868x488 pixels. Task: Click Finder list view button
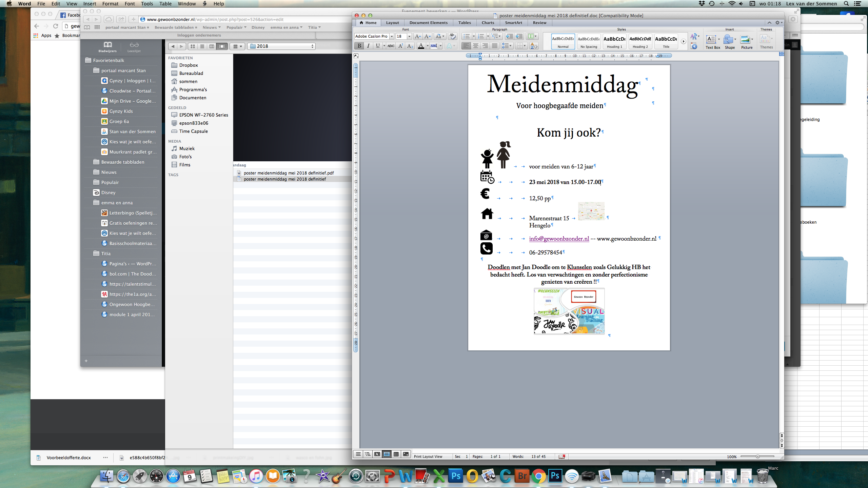coord(202,46)
